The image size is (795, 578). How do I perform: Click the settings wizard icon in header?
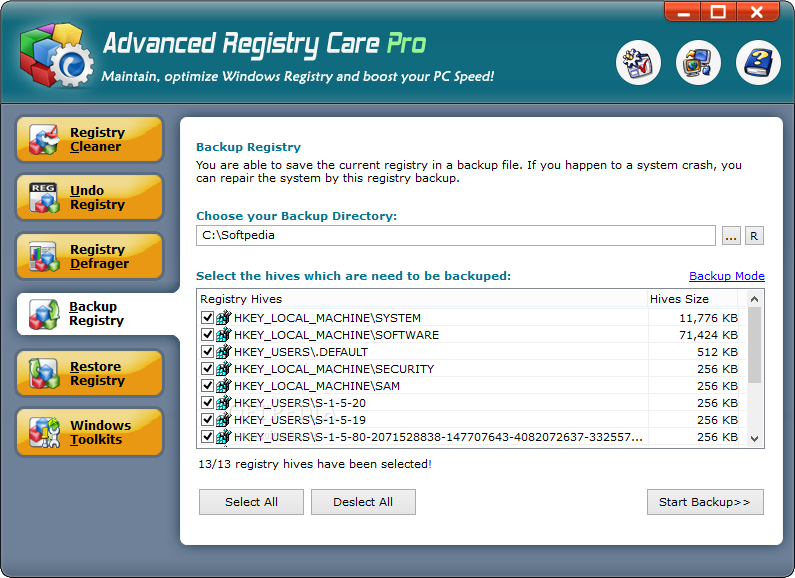point(638,62)
